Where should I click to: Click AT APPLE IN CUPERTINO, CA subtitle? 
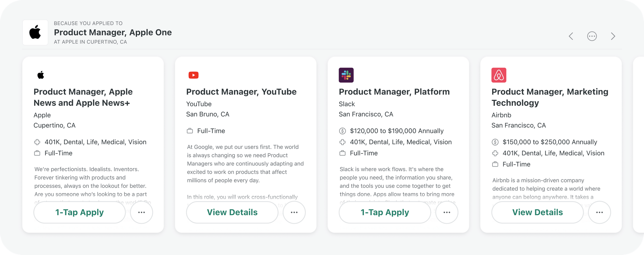pos(90,42)
